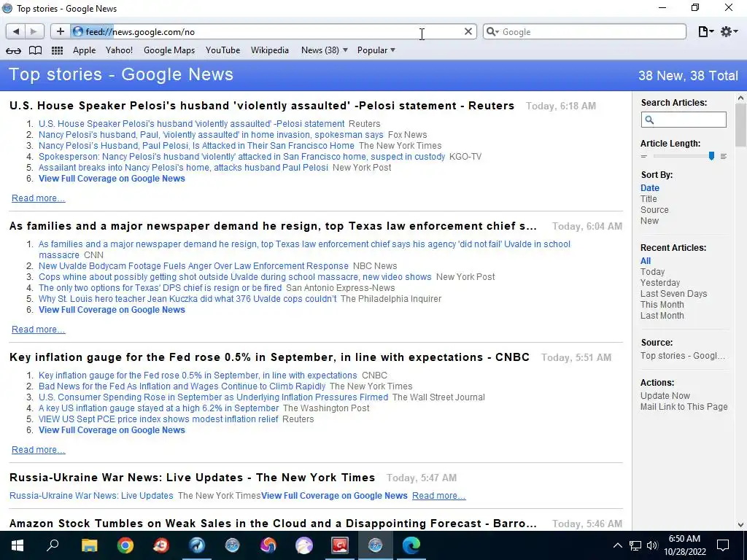
Task: Click Mail Link to This Page
Action: 684,407
